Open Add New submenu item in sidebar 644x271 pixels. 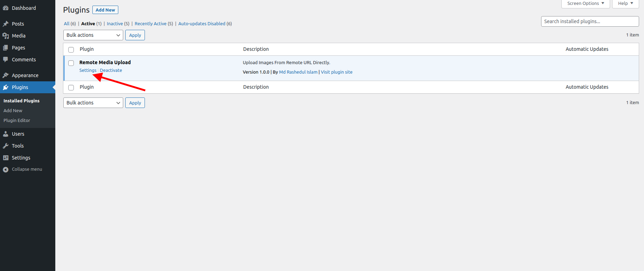(13, 110)
